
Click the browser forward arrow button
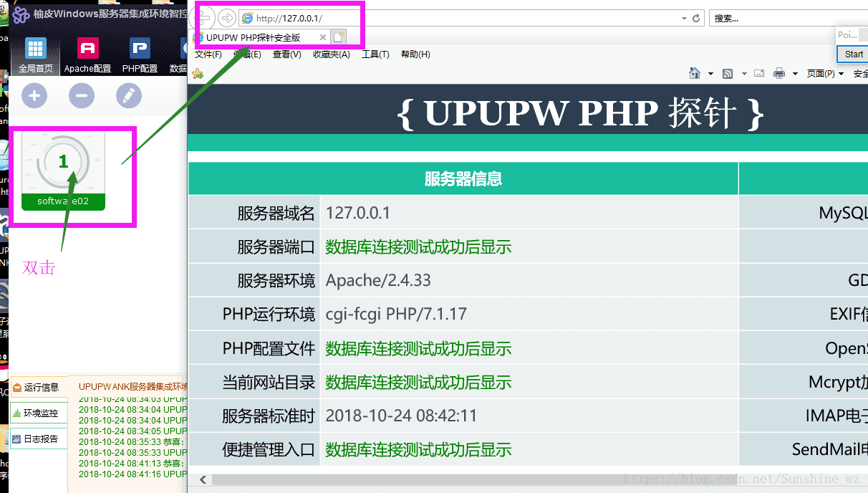(226, 19)
